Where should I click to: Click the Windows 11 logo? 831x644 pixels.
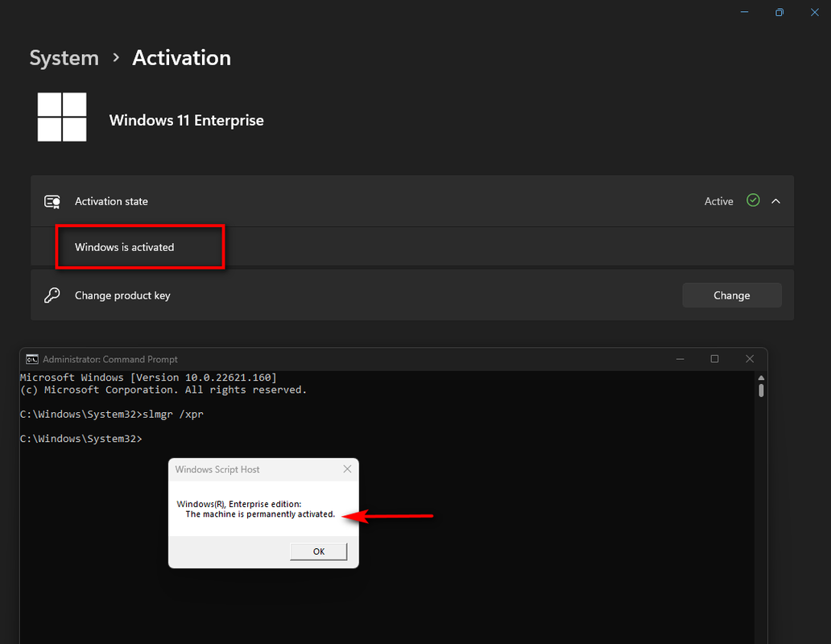click(62, 117)
